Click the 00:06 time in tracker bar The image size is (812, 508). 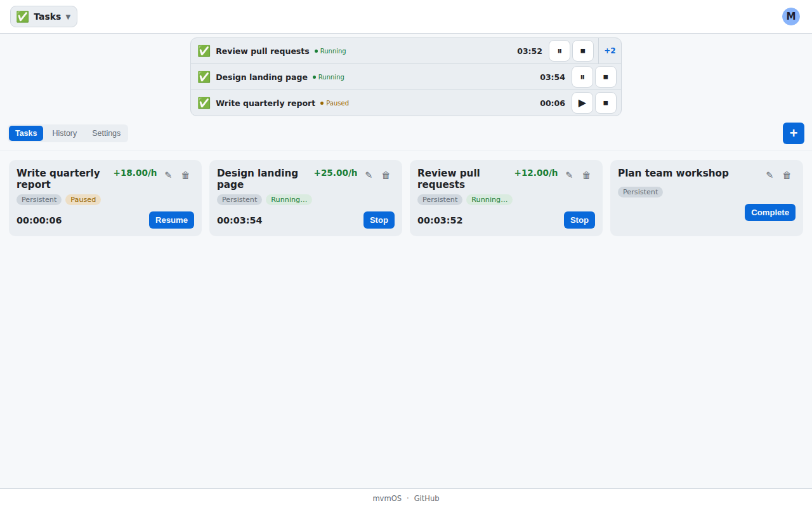pos(553,103)
